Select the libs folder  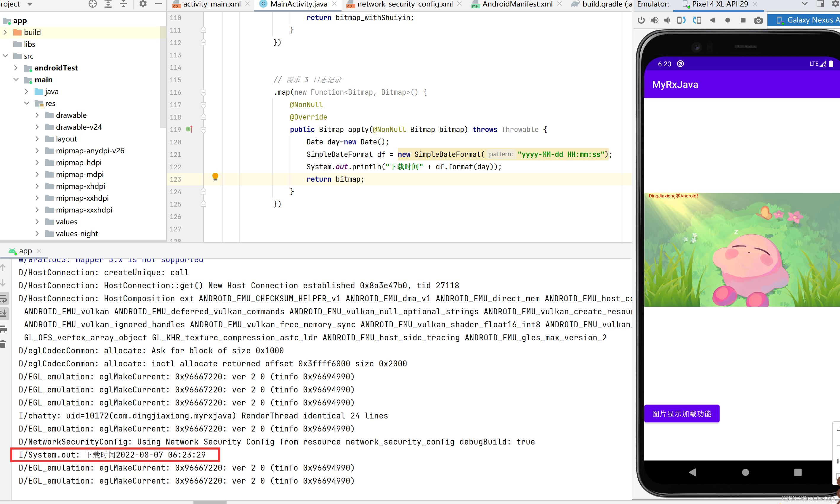[29, 44]
